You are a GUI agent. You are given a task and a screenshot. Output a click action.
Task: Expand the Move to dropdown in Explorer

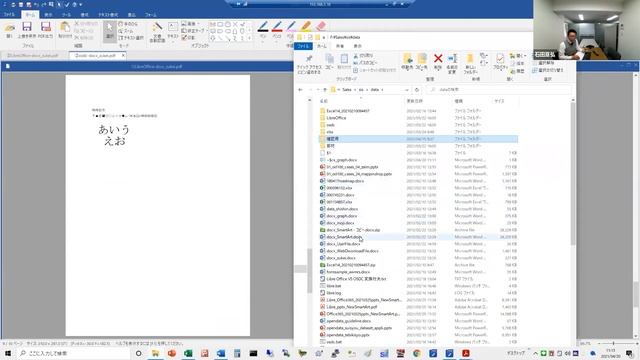pyautogui.click(x=407, y=69)
